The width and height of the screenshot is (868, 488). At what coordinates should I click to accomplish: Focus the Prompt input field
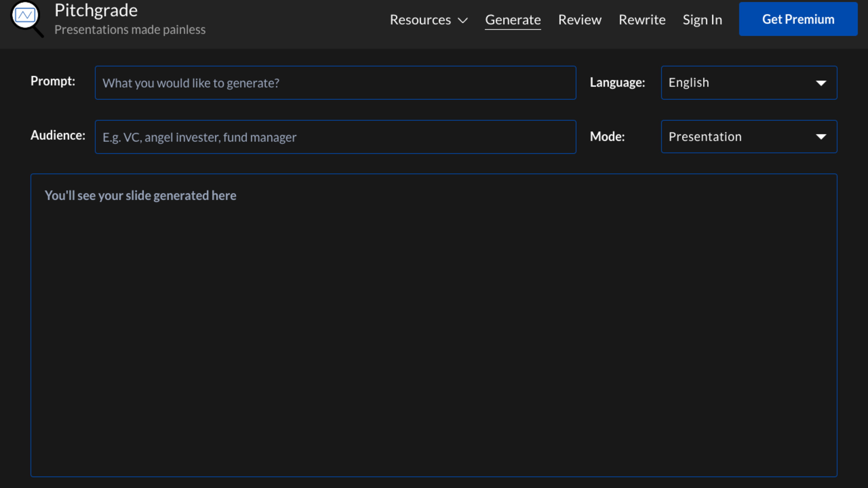(x=335, y=83)
